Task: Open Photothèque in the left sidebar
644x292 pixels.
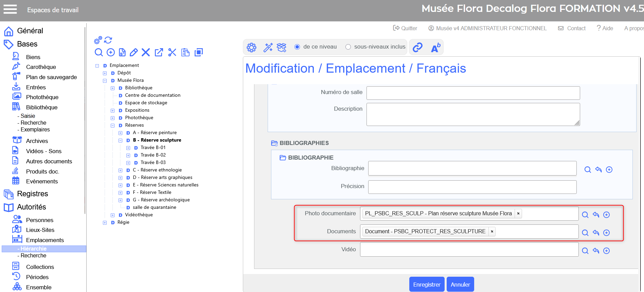Action: pyautogui.click(x=42, y=97)
